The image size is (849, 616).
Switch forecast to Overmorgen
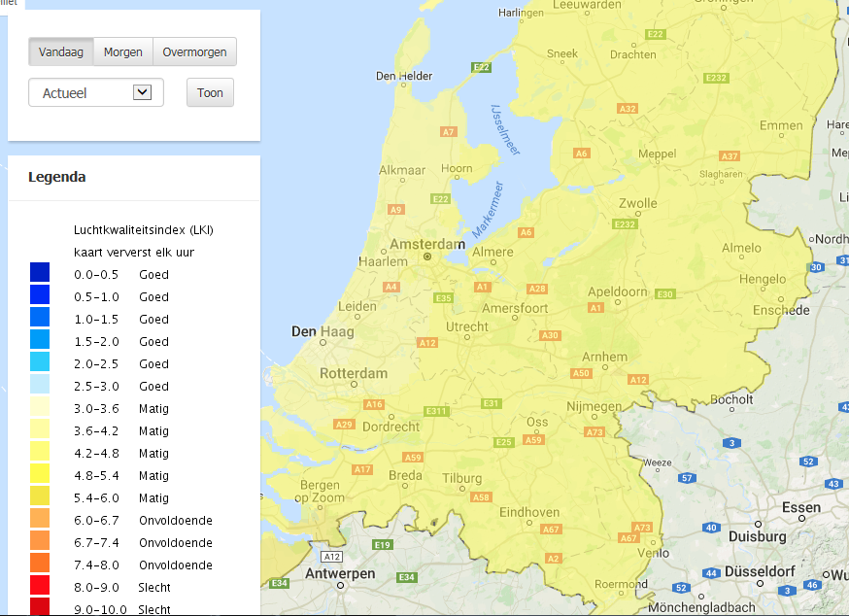(194, 52)
